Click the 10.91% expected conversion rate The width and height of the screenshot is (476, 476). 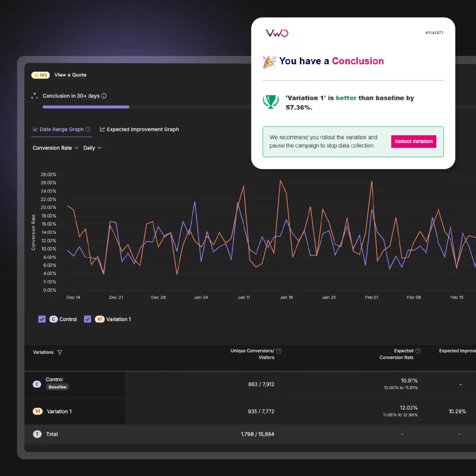(x=409, y=380)
